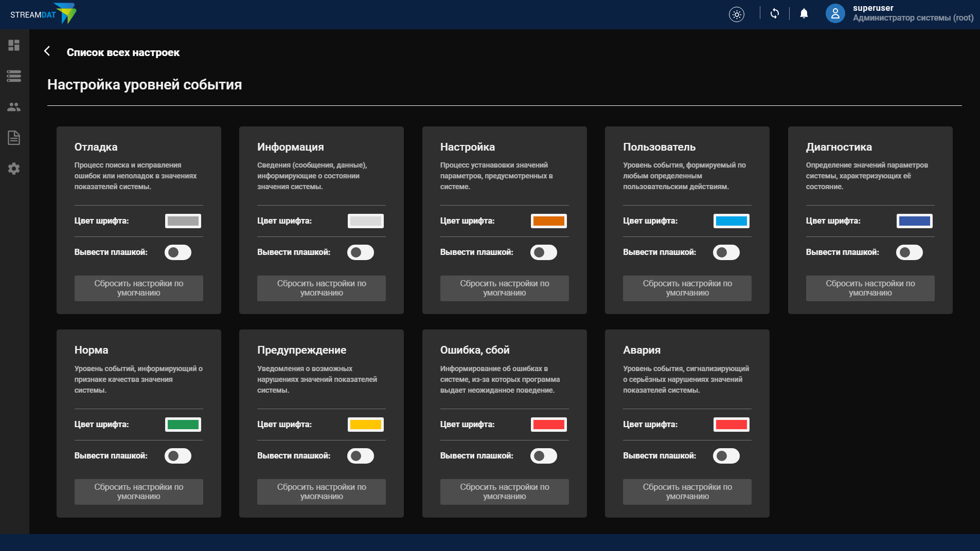
Task: Enable 'Вывести плашкой' for Отладка
Action: pyautogui.click(x=178, y=252)
